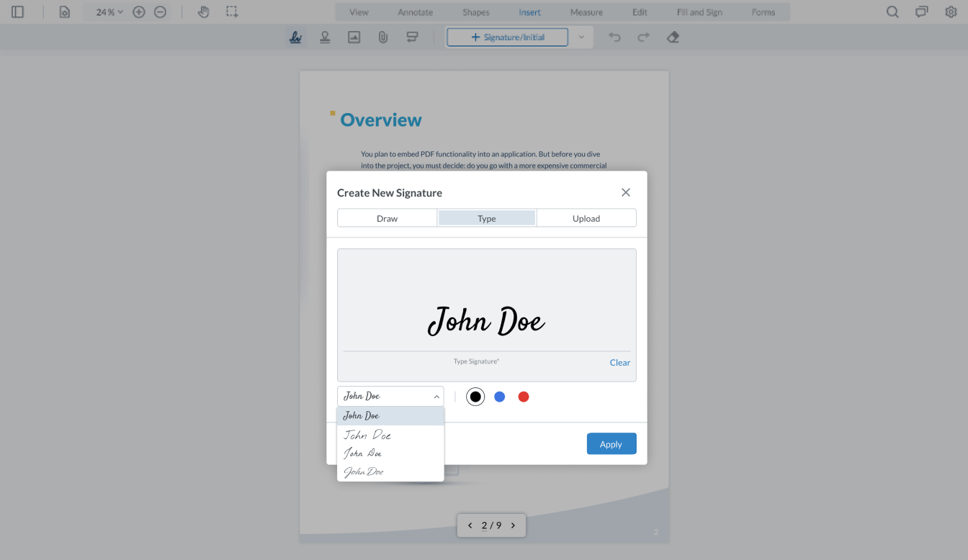The image size is (968, 560).
Task: Switch to the Forms tab
Action: [x=763, y=12]
